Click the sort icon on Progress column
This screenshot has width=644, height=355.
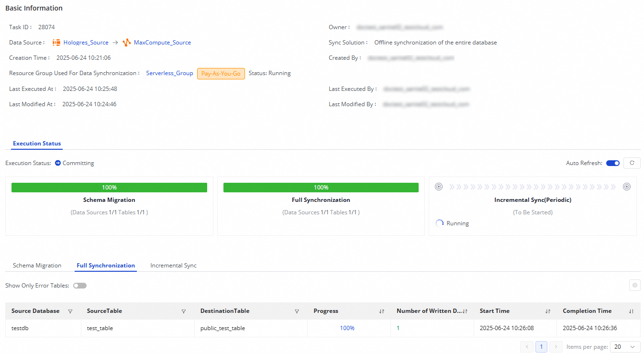coord(381,311)
